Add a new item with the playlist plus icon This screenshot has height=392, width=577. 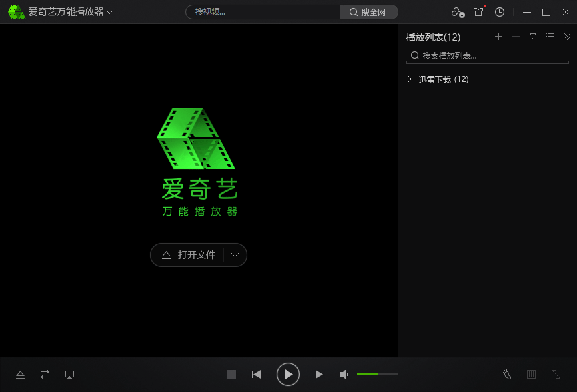(498, 37)
